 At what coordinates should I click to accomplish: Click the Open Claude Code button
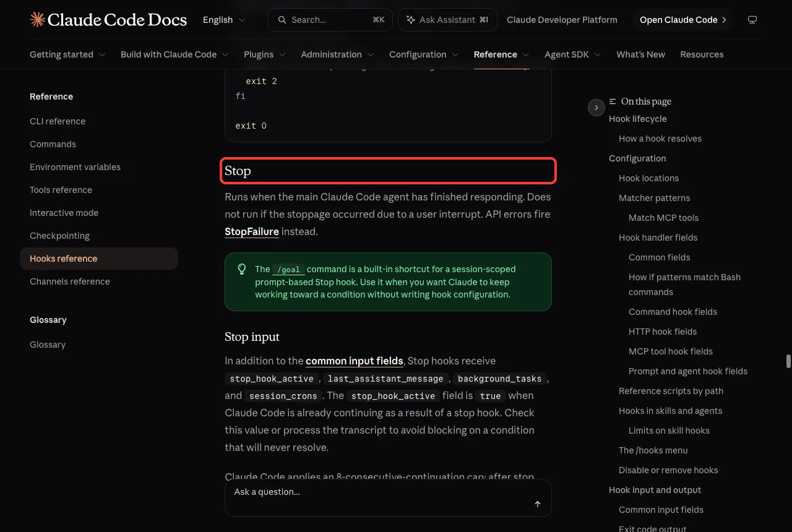(x=682, y=20)
